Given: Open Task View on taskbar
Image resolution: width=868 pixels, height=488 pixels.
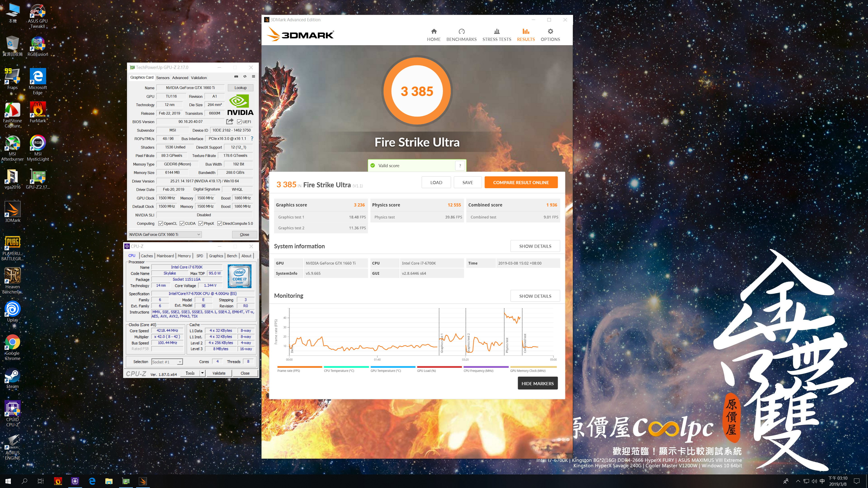Looking at the screenshot, I should point(40,481).
